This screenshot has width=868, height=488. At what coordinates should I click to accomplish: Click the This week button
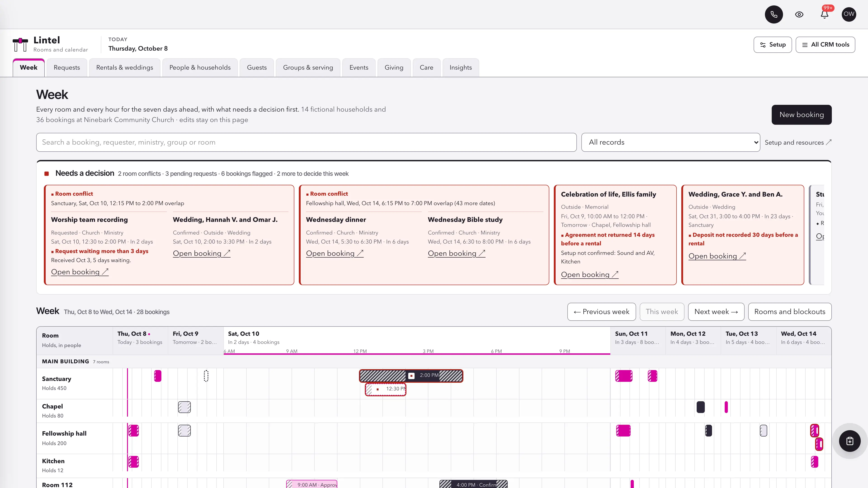point(662,312)
